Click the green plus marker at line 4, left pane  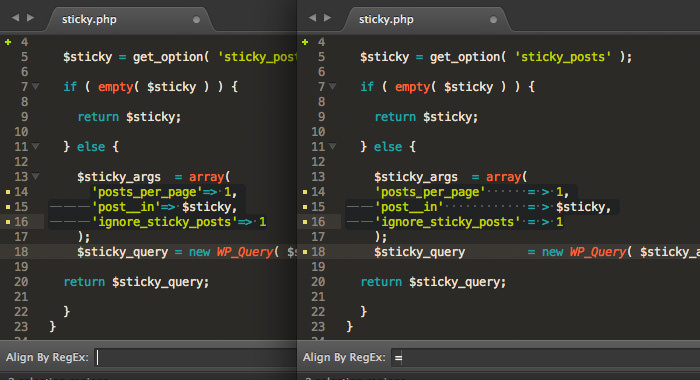8,42
